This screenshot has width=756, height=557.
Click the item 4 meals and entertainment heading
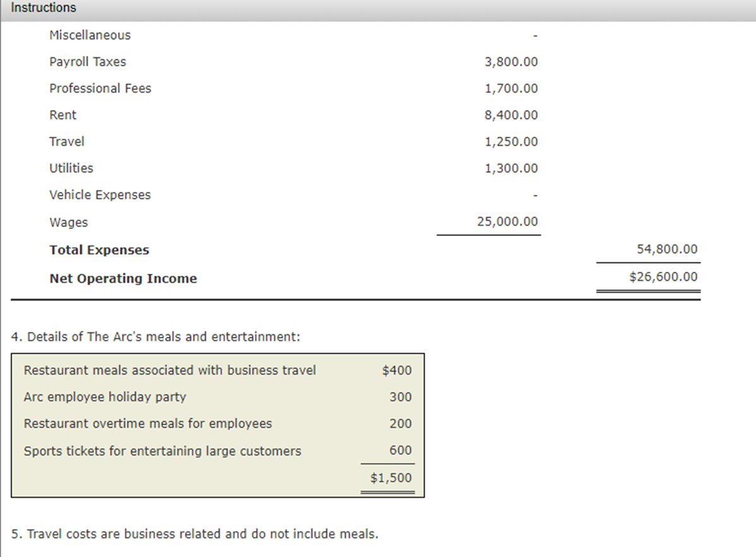point(155,336)
